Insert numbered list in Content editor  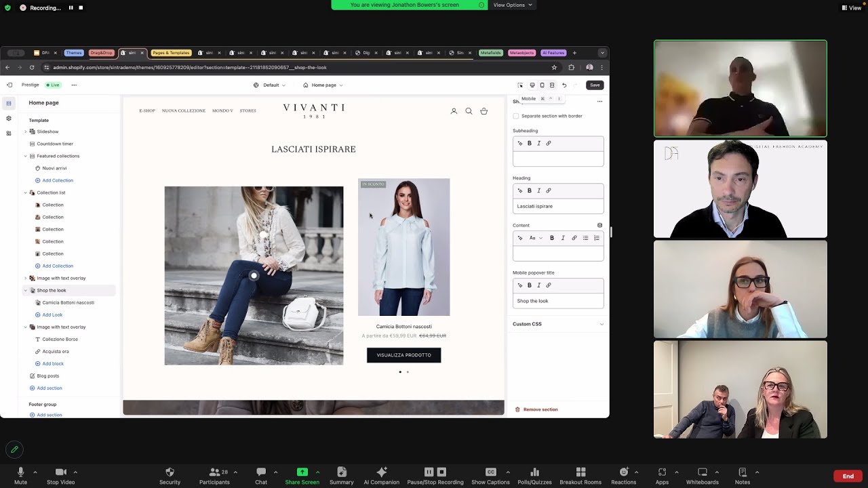point(597,238)
